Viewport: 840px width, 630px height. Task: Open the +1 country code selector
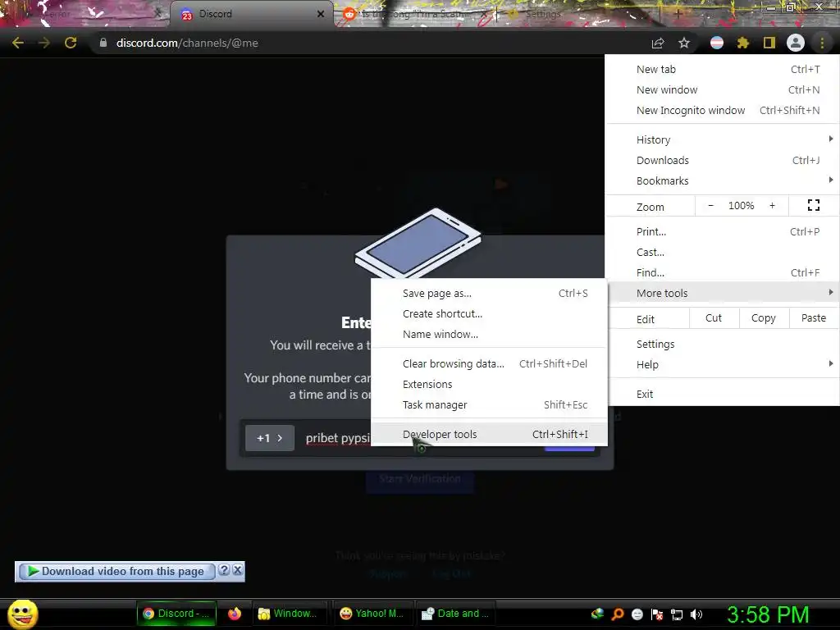(269, 438)
